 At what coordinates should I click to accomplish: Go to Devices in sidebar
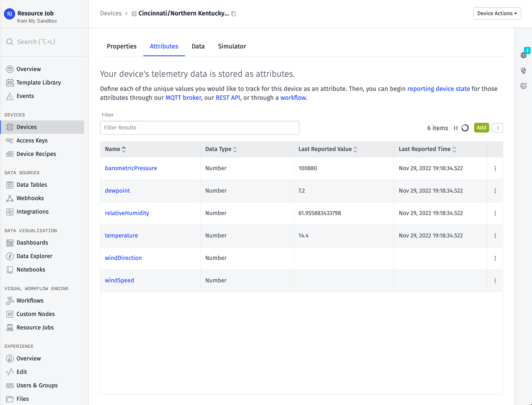[42, 127]
